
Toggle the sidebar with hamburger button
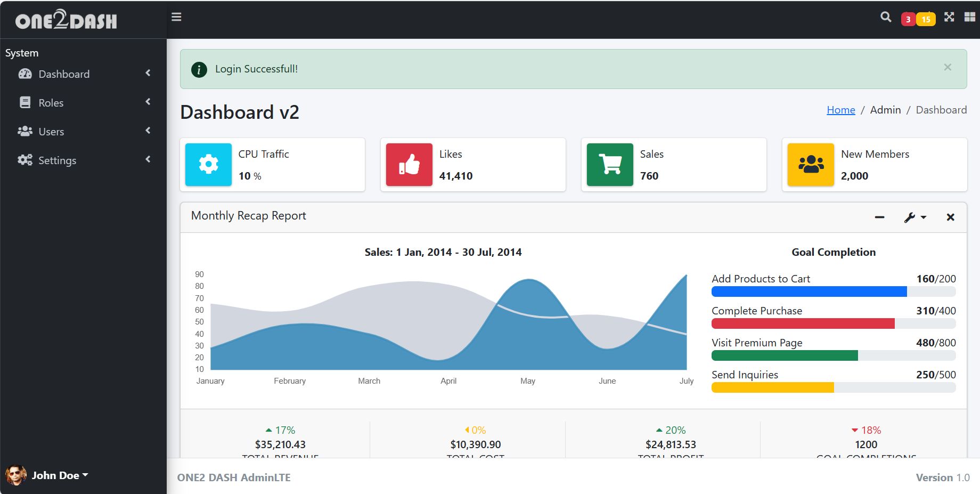(176, 17)
